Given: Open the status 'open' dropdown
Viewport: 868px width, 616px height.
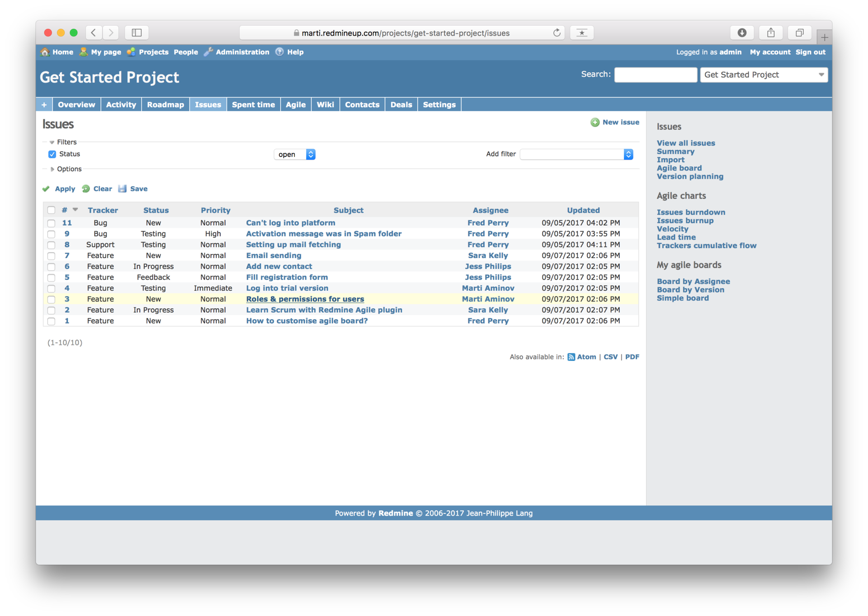Looking at the screenshot, I should (294, 155).
